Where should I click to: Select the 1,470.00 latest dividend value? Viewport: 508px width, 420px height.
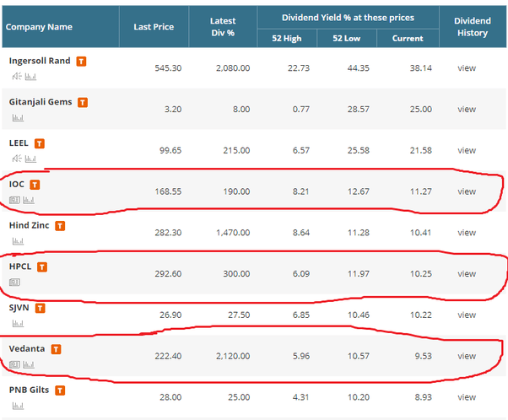pos(233,233)
